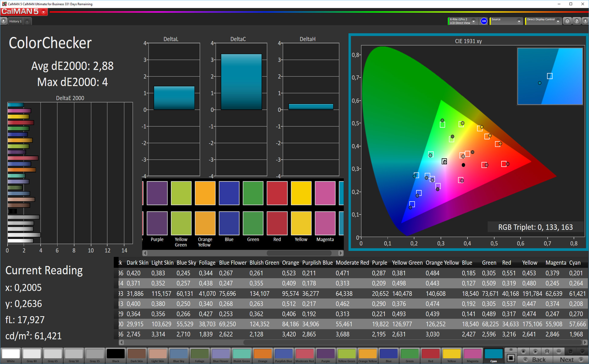Click the blue 199 meter indicator
The height and width of the screenshot is (364, 589).
point(484,21)
